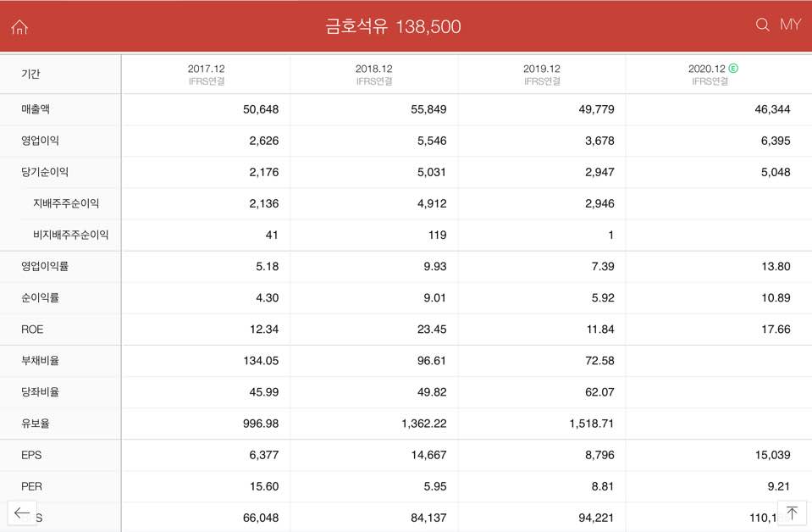Image resolution: width=812 pixels, height=532 pixels.
Task: Select the 지배주주순이익 row label
Action: click(66, 203)
